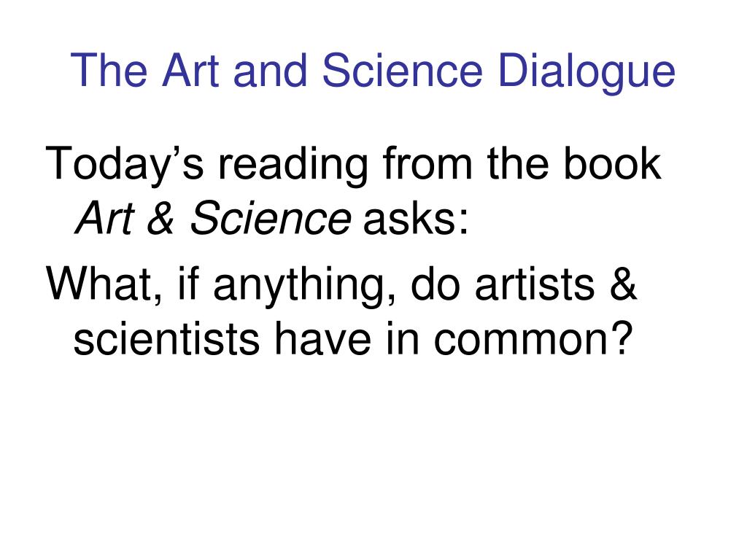This screenshot has height=560, width=747.
Task: Click the word 'common?' ending the question
Action: 533,338
